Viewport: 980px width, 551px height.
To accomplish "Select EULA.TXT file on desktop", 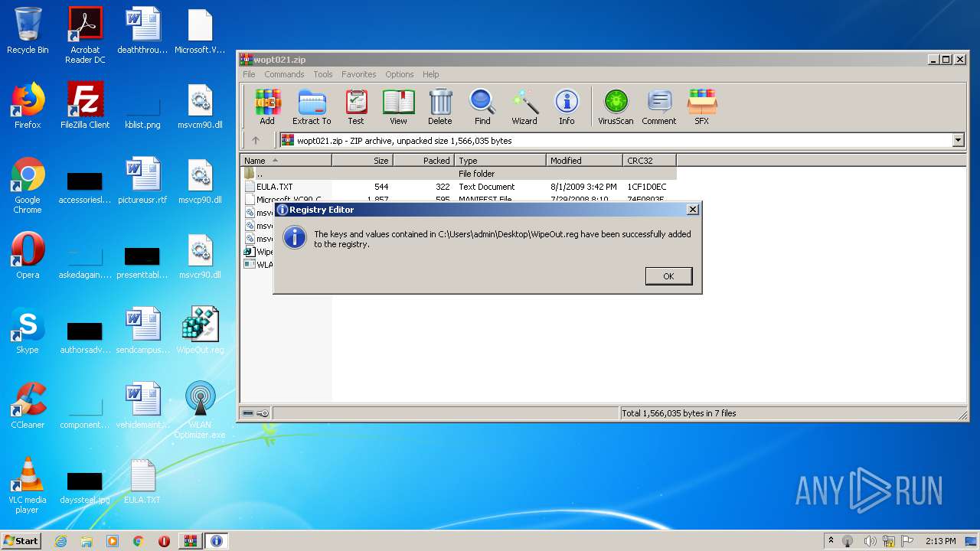I will [x=142, y=481].
